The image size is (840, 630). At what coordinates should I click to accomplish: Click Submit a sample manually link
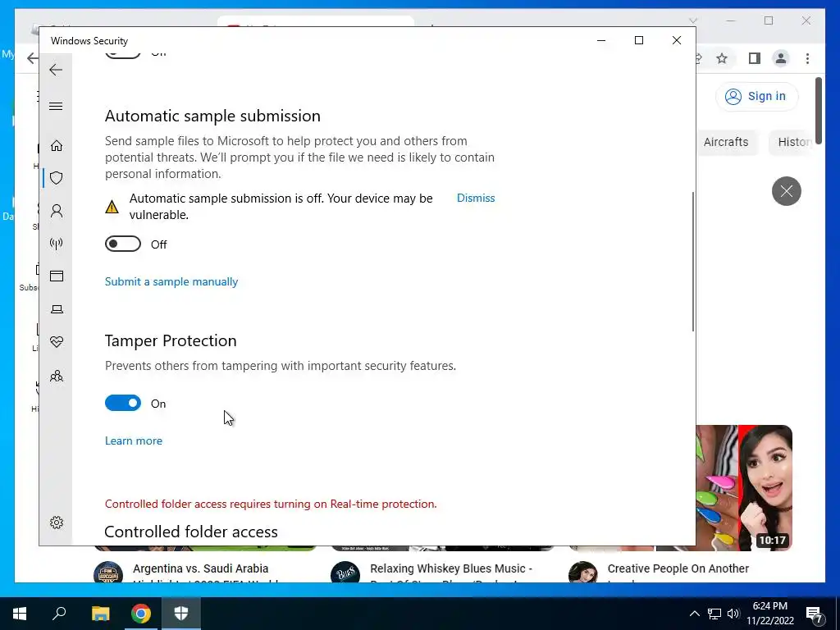(171, 282)
